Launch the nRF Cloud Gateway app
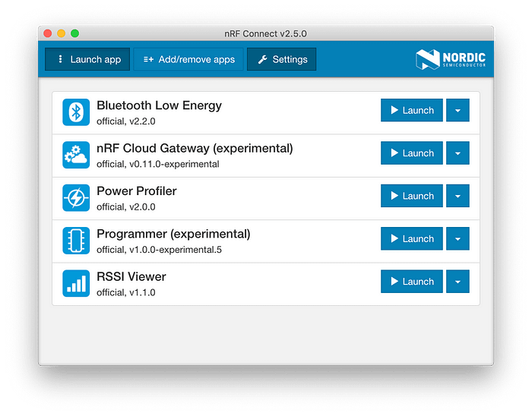Screen dimensions: 532x416 click(411, 153)
